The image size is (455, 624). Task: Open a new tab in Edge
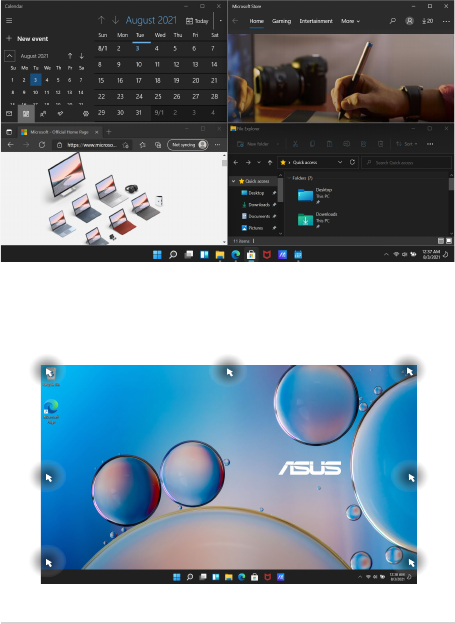click(109, 132)
